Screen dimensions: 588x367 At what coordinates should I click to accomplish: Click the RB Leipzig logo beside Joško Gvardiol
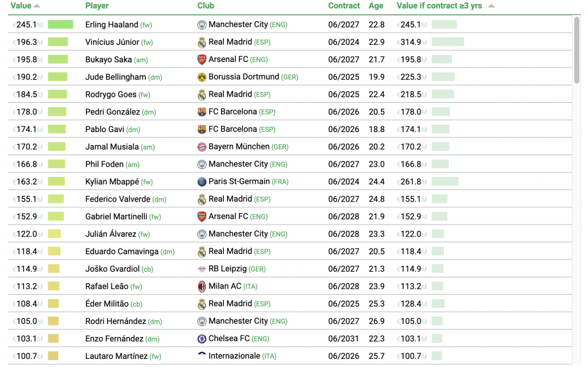[x=202, y=269]
